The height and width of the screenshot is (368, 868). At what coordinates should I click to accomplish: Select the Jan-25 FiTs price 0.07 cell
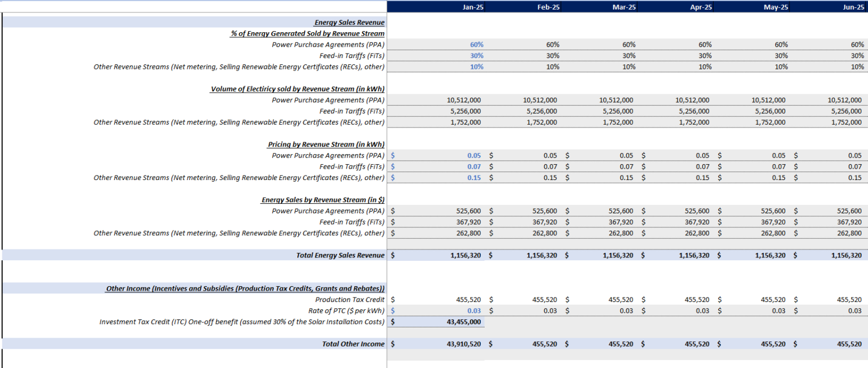pyautogui.click(x=436, y=167)
